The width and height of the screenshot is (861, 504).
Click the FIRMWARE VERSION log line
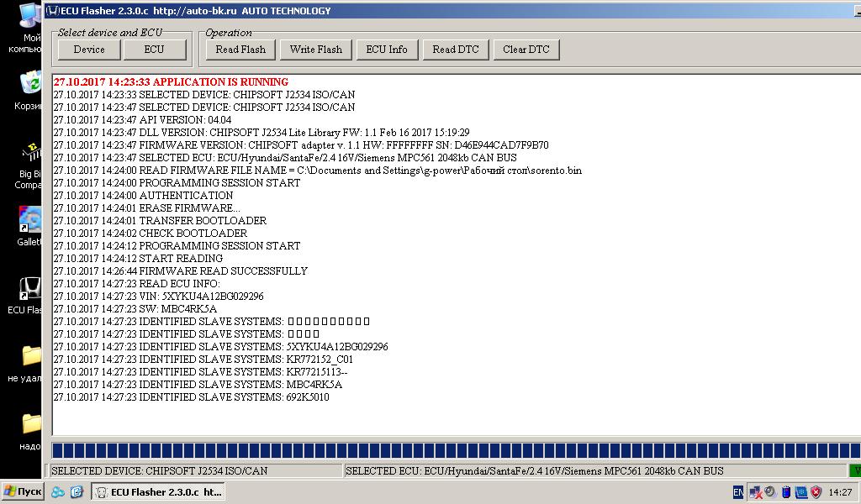coord(301,145)
